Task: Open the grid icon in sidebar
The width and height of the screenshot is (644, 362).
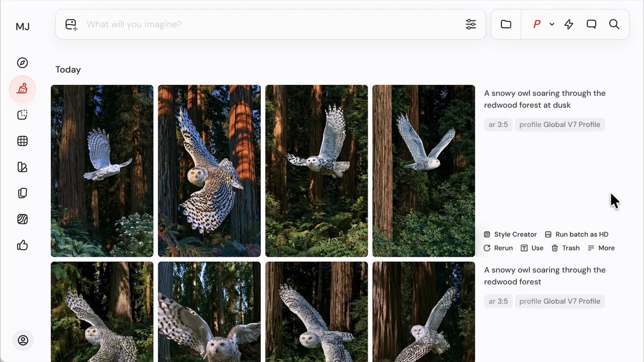Action: pyautogui.click(x=23, y=141)
